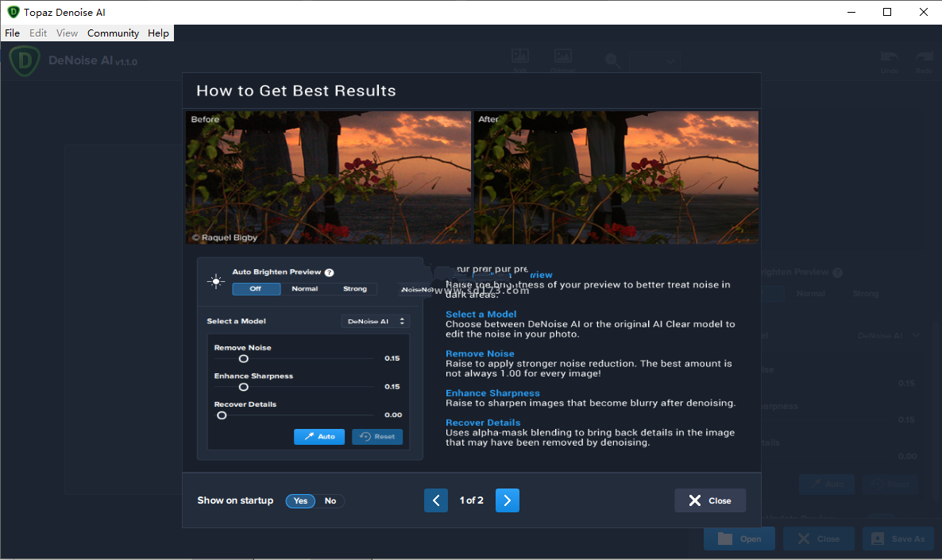Open the File menu

[x=12, y=33]
